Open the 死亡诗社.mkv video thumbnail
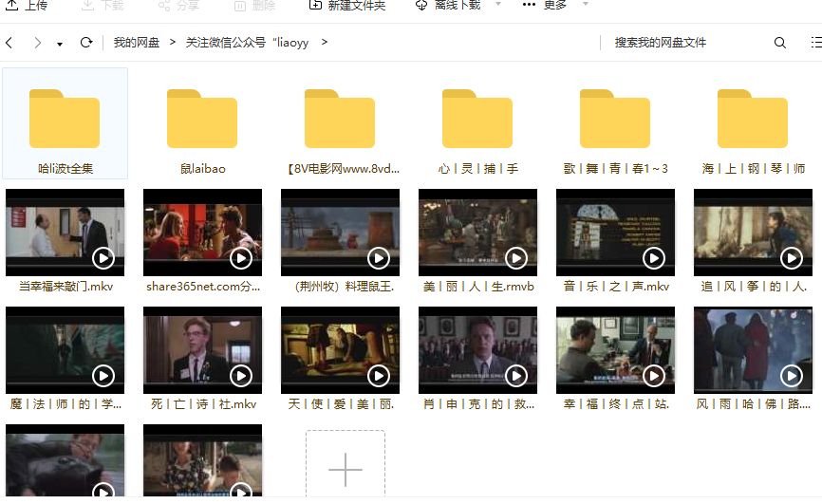Viewport: 822px width, 504px height. point(202,350)
